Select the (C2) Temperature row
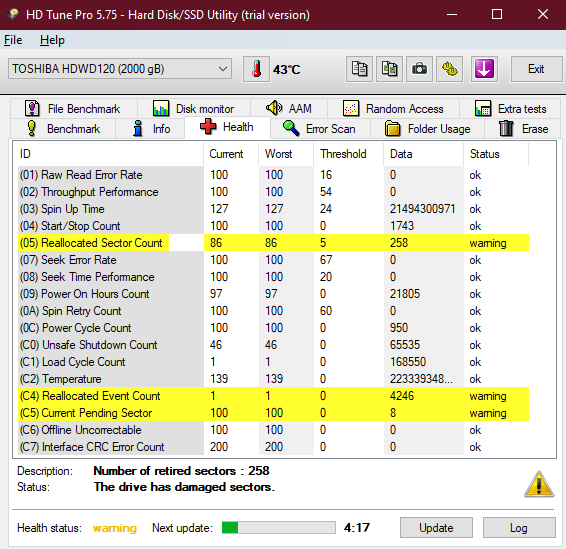Image resolution: width=566 pixels, height=549 pixels. [x=273, y=379]
